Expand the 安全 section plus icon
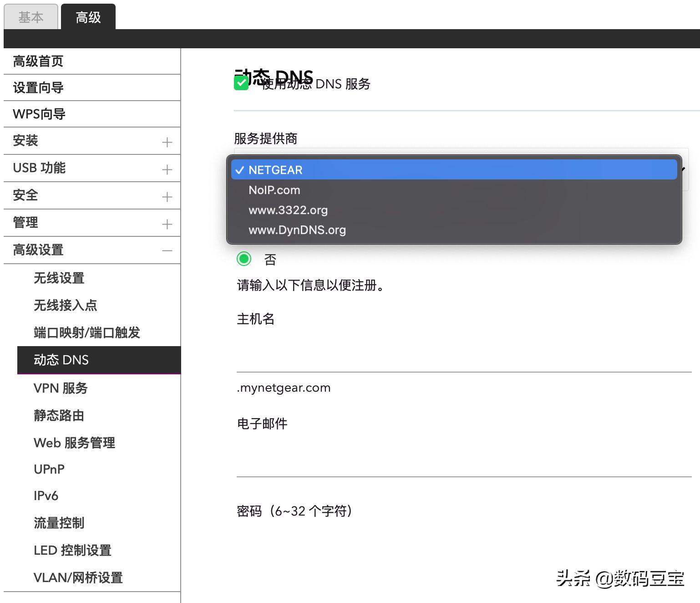Viewport: 700px width, 603px height. point(167,197)
